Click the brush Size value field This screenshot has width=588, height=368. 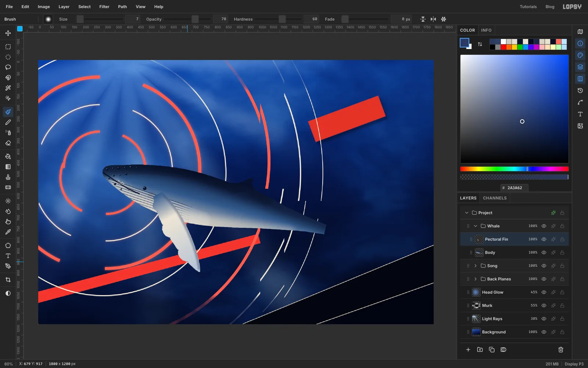coord(133,19)
